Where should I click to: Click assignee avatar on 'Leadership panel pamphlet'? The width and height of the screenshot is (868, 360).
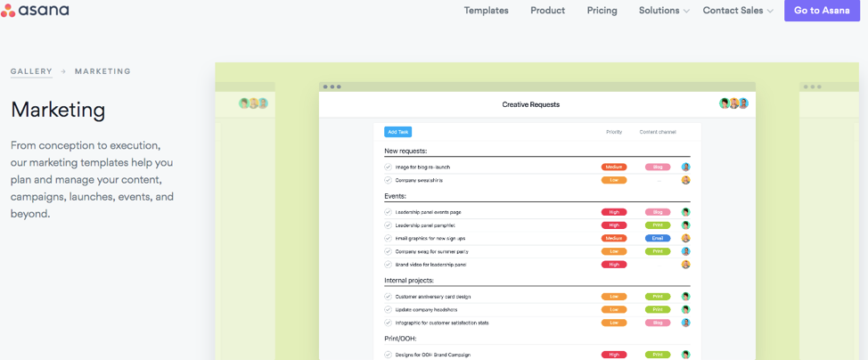coord(686,225)
